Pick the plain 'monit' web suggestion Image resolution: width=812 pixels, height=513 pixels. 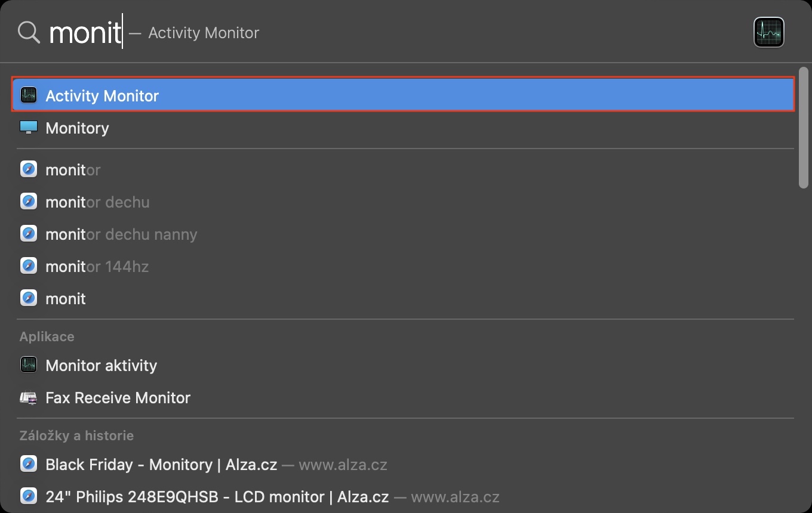pyautogui.click(x=66, y=299)
